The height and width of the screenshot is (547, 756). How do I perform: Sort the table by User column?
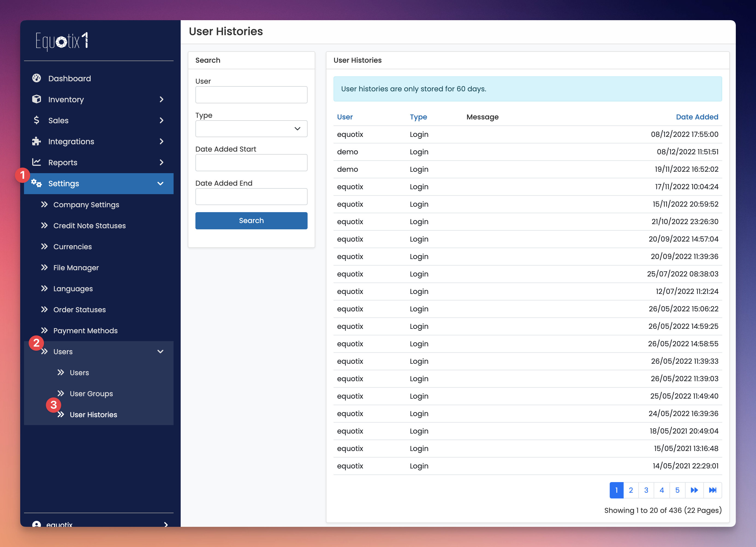(345, 117)
